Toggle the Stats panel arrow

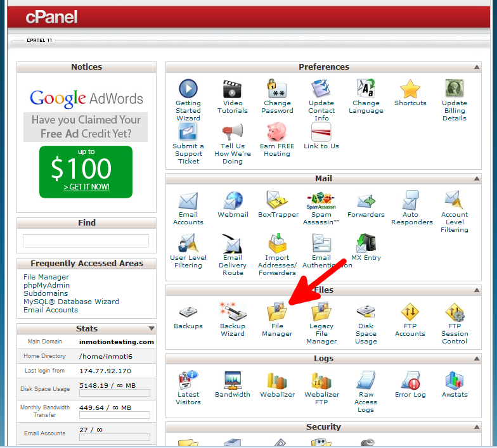tap(152, 328)
